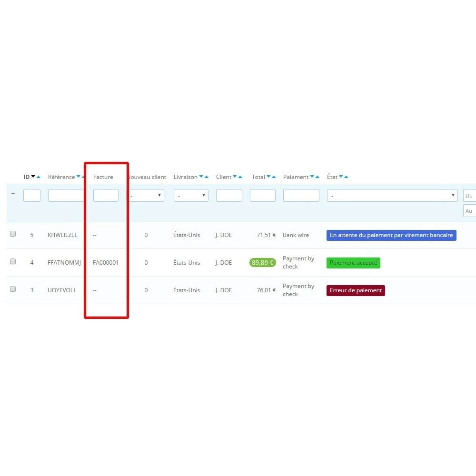Sort Total column ascending arrow
Image resolution: width=476 pixels, height=476 pixels.
point(274,177)
